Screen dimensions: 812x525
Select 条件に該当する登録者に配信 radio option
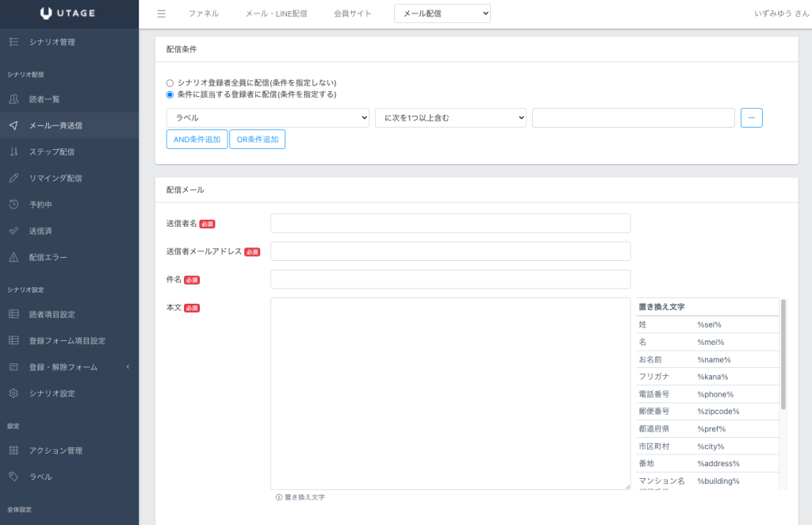click(170, 94)
